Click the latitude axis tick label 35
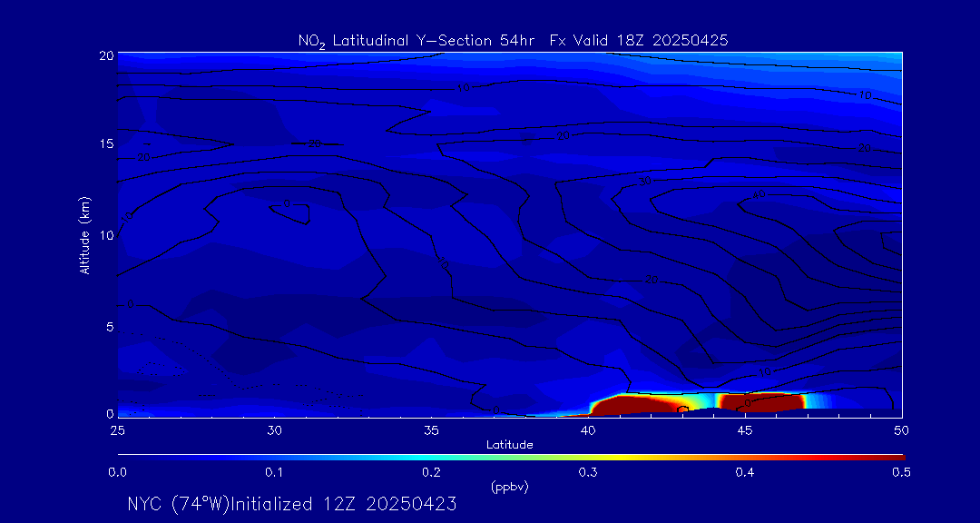Screen dimensions: 980x523 click(431, 429)
